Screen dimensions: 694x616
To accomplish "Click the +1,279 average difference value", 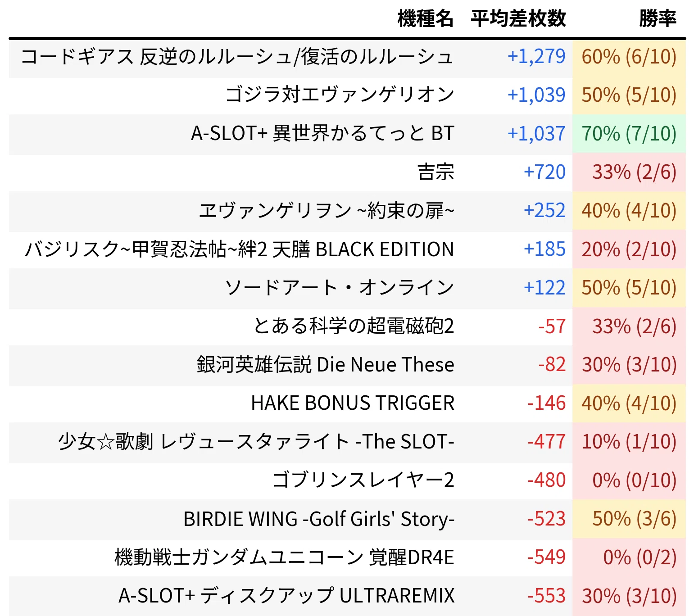I will (x=536, y=57).
